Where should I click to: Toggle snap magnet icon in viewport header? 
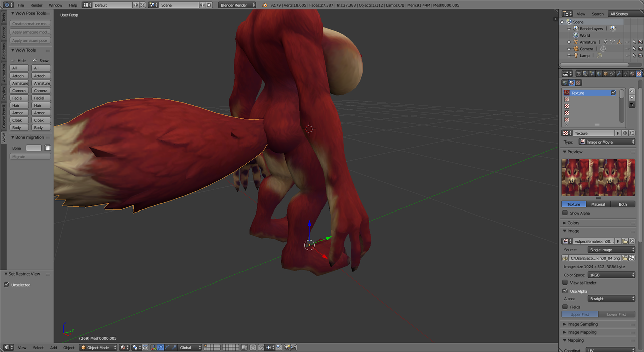[x=261, y=348]
